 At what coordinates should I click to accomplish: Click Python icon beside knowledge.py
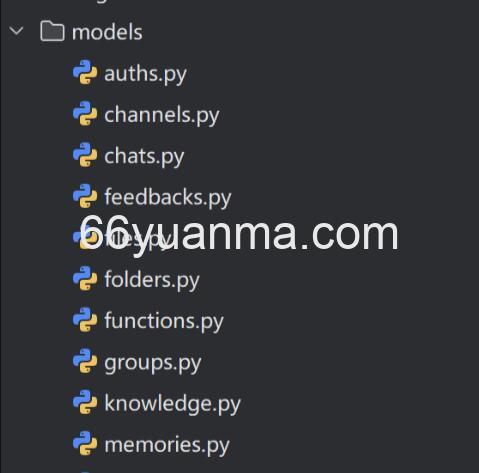(x=85, y=402)
